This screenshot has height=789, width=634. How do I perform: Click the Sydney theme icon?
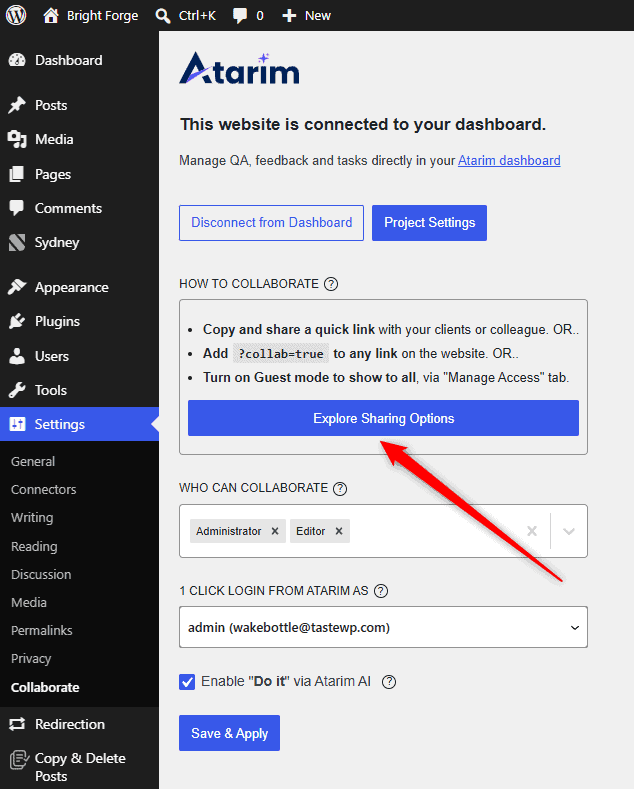[x=17, y=243]
